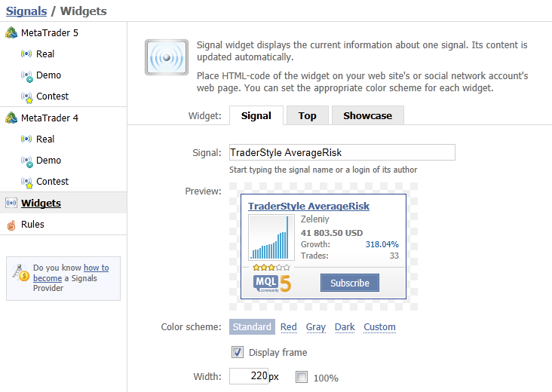Choose the Red color scheme
Viewport: 552px width, 392px height.
289,326
